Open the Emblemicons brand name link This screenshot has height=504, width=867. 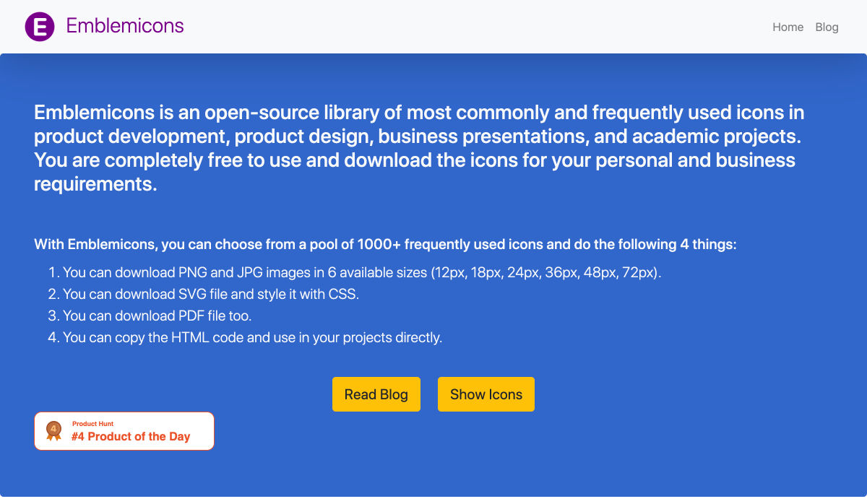(125, 26)
